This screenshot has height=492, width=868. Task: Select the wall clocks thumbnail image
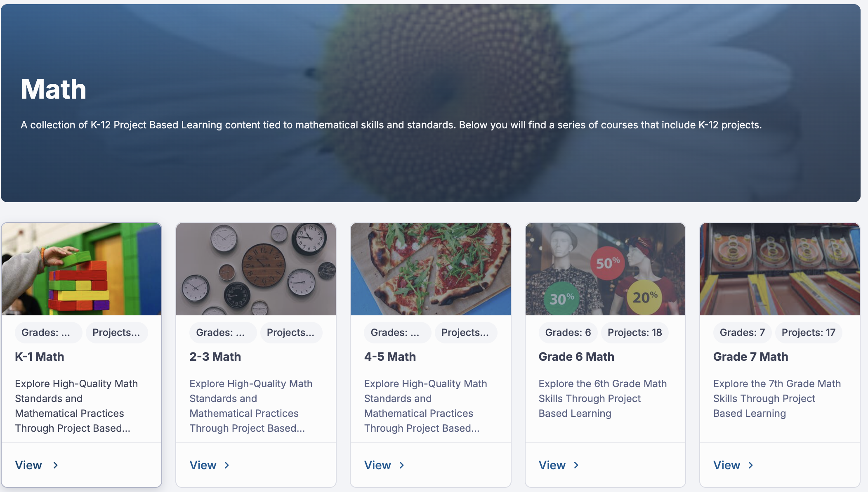pos(256,269)
